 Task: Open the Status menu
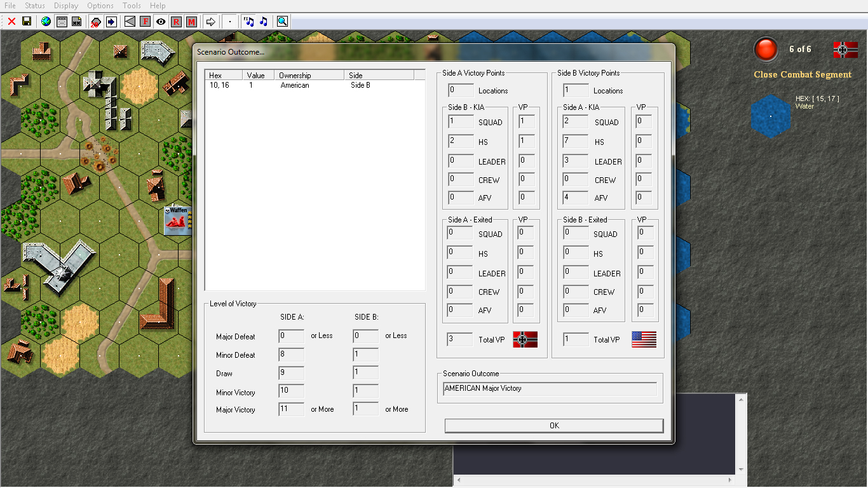[x=35, y=6]
